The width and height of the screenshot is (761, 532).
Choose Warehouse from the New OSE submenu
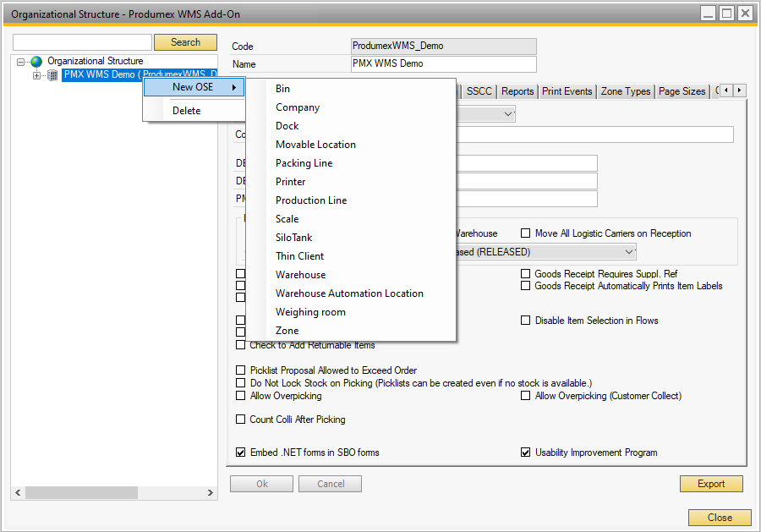point(300,275)
